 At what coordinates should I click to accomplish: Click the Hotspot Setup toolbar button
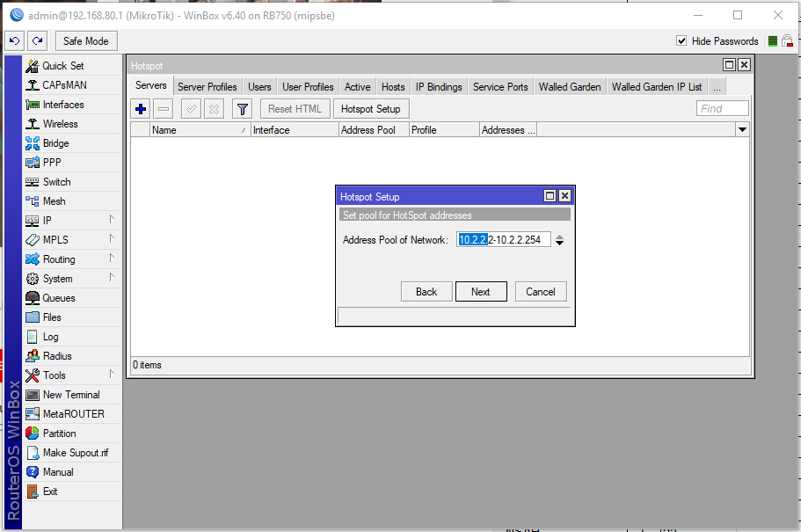[371, 109]
